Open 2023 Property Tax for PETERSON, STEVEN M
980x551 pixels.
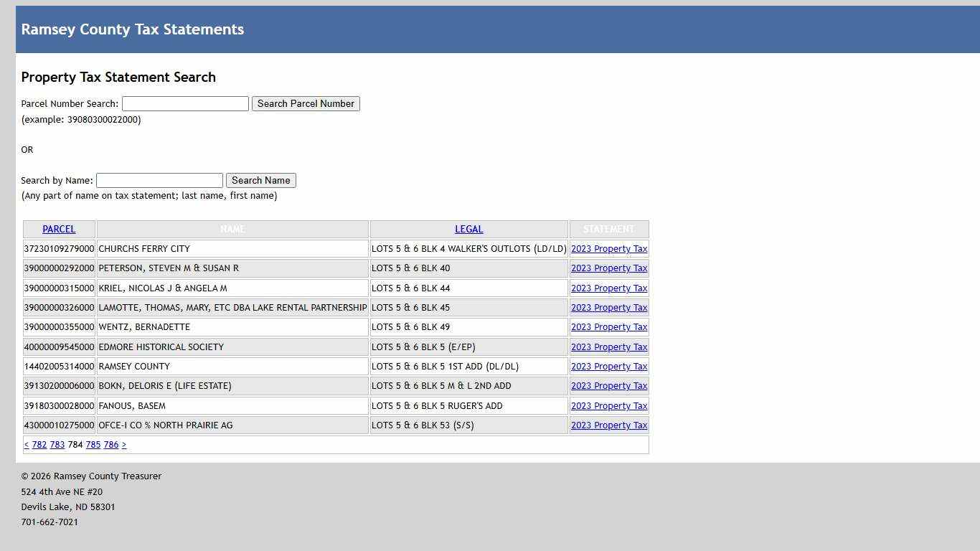tap(608, 268)
